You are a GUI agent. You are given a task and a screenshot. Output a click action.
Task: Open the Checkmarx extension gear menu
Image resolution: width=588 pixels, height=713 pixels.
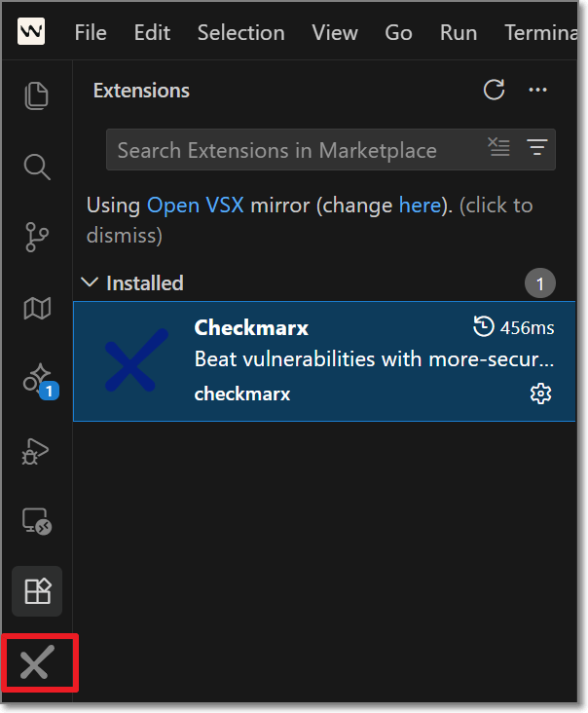(x=540, y=394)
